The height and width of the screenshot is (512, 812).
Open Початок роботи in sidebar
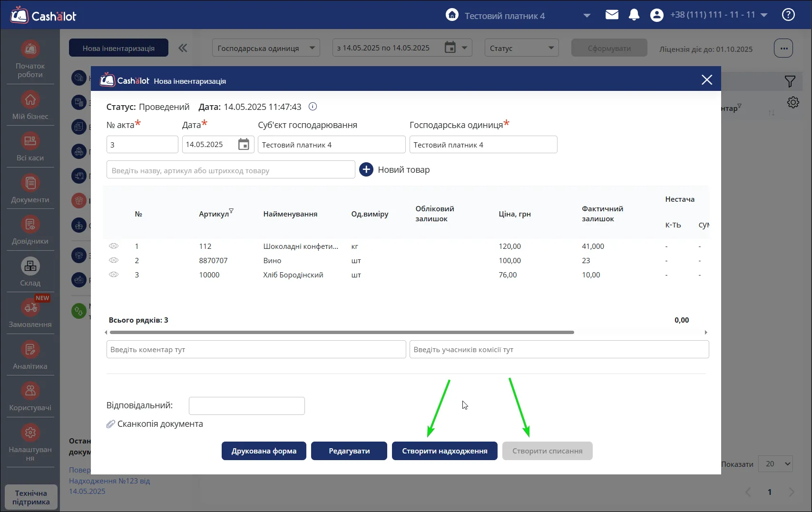click(x=30, y=59)
